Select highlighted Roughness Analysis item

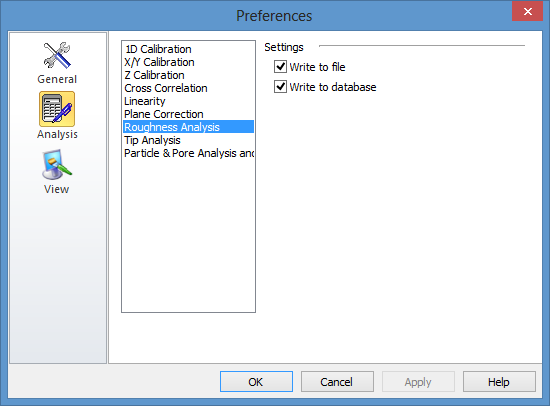pyautogui.click(x=188, y=127)
